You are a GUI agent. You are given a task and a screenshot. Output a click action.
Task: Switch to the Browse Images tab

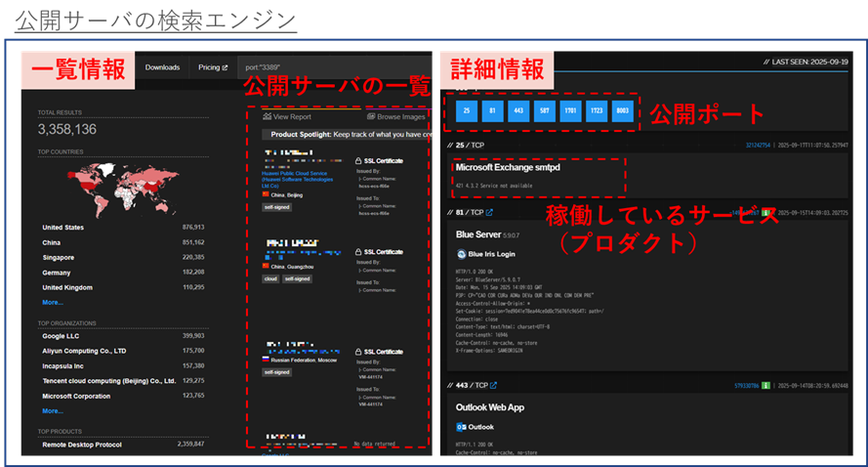396,116
